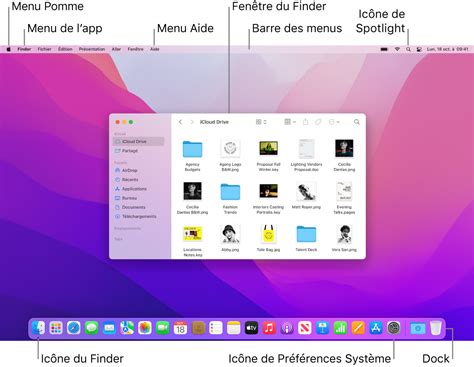Open the Aide menu

pos(155,49)
